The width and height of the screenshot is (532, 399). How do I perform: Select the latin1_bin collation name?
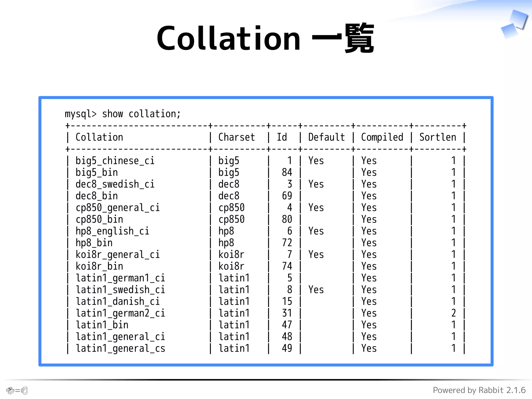point(102,325)
